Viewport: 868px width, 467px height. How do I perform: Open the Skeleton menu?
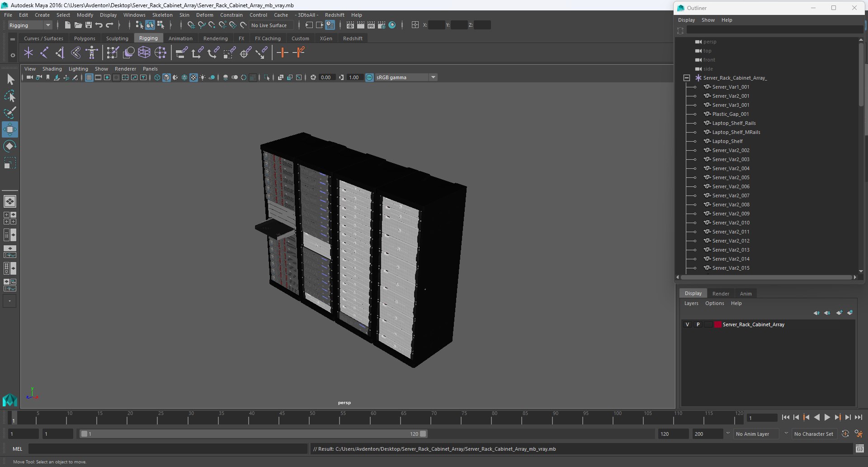coord(162,15)
